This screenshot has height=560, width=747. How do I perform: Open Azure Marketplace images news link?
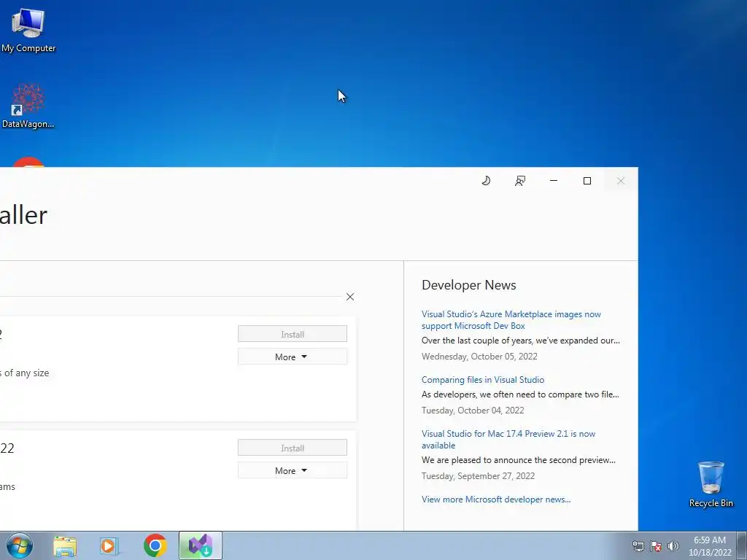511,320
